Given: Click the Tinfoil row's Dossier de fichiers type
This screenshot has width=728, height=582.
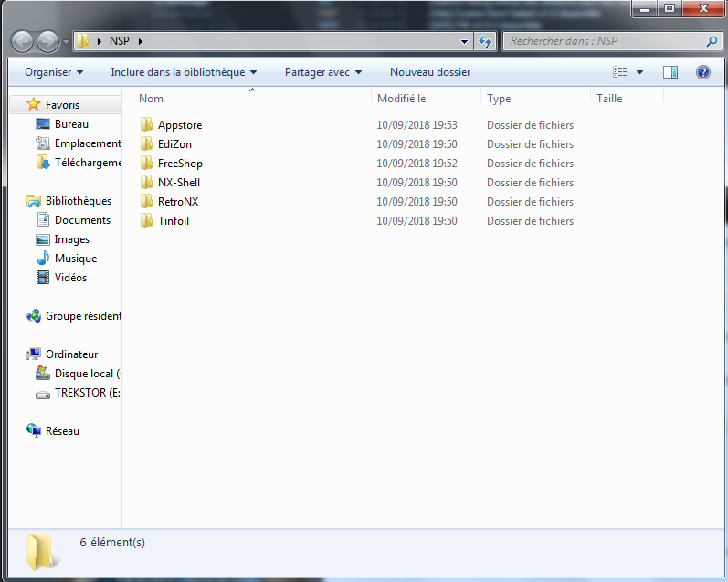Looking at the screenshot, I should (530, 221).
